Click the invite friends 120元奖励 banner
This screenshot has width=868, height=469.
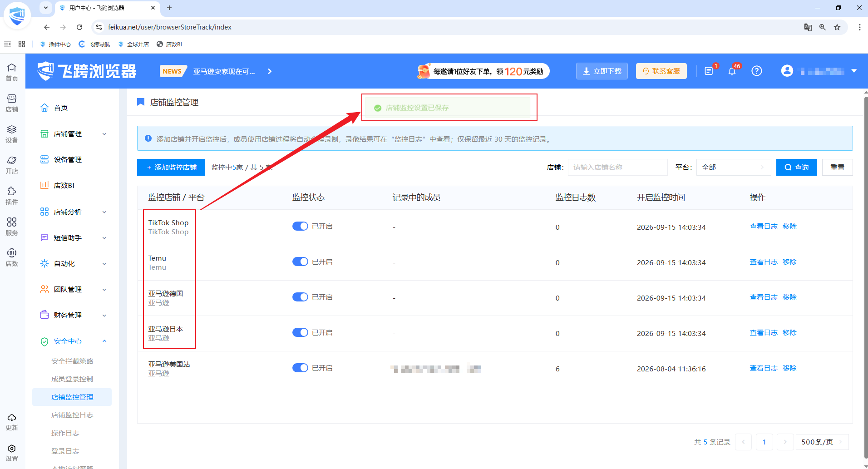point(483,71)
